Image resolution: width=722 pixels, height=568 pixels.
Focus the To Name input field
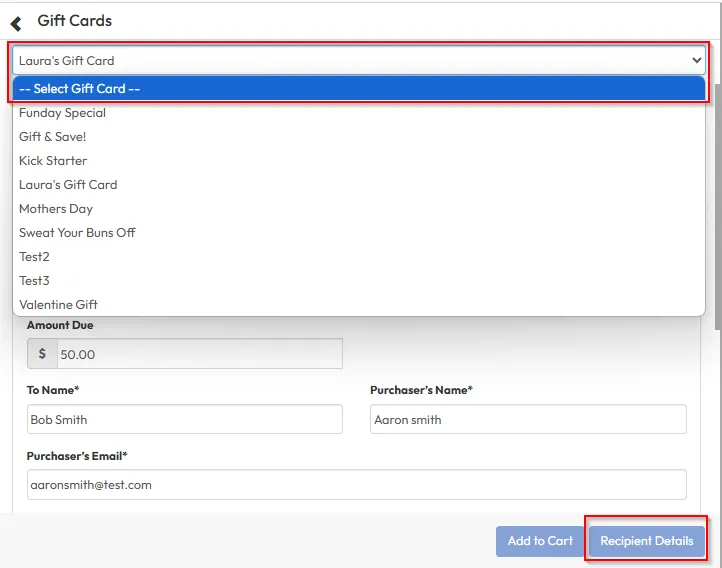(184, 420)
